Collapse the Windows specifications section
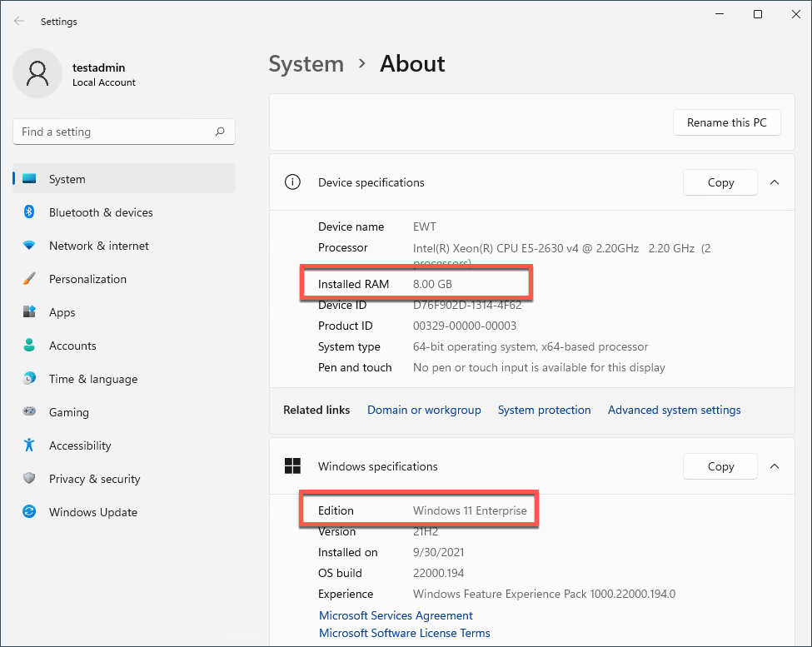The image size is (812, 647). coord(775,466)
